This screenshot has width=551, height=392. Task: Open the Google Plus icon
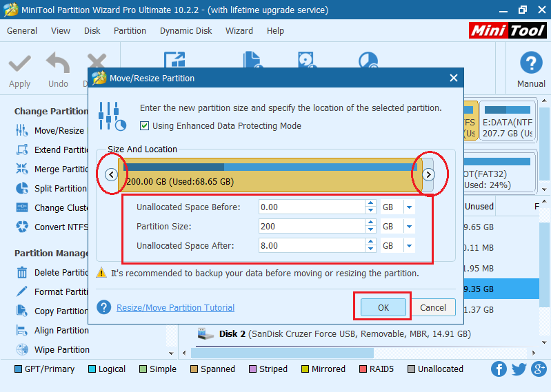(x=539, y=369)
